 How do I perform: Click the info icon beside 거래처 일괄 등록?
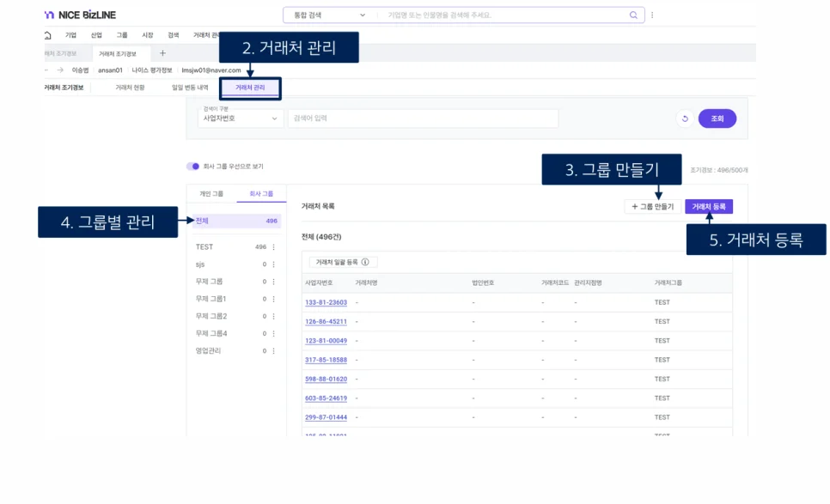tap(365, 263)
